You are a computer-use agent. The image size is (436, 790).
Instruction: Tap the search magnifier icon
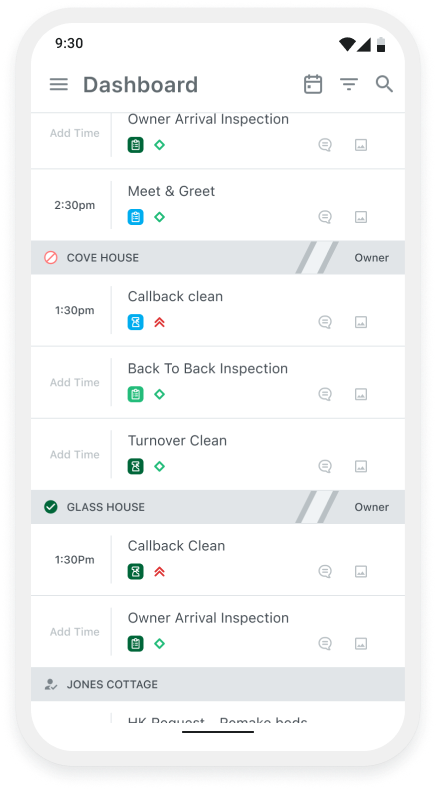tap(384, 84)
